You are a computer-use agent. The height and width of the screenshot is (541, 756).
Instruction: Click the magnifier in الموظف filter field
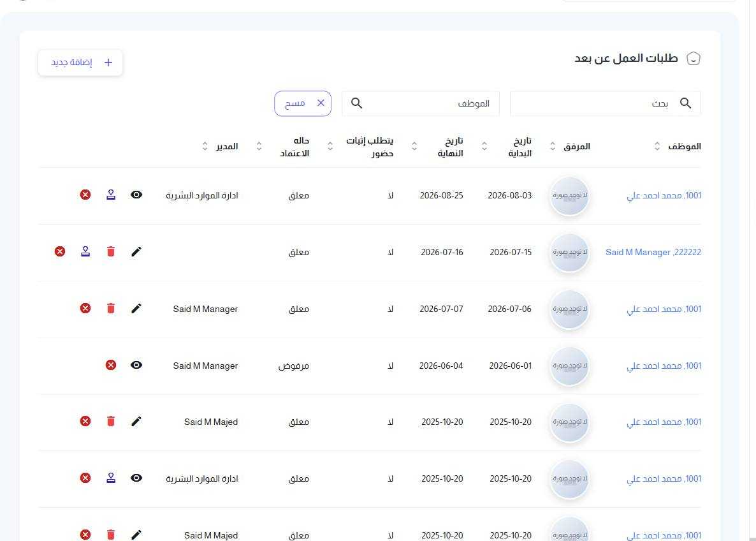356,103
